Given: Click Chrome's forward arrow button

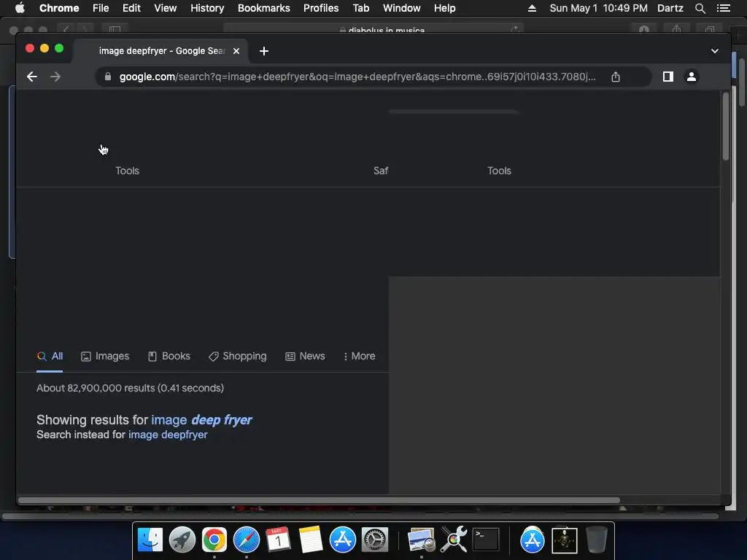Looking at the screenshot, I should [x=55, y=77].
